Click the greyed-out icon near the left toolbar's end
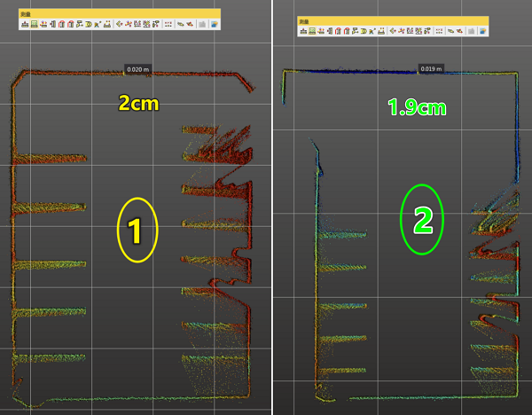 coord(203,25)
